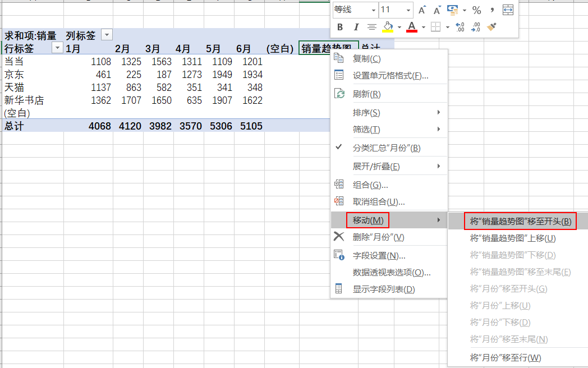588x368 pixels.
Task: Open 字段设置(N)... dialog
Action: coord(389,256)
